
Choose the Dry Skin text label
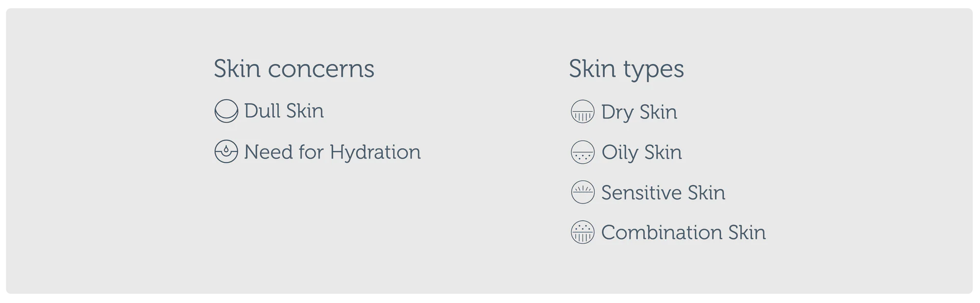[639, 112]
